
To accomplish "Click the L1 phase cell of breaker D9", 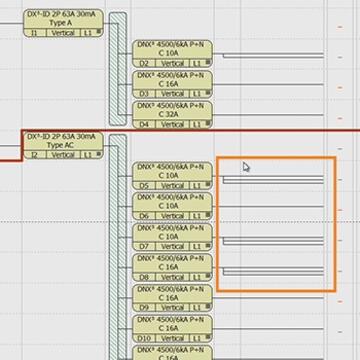I will click(197, 308).
